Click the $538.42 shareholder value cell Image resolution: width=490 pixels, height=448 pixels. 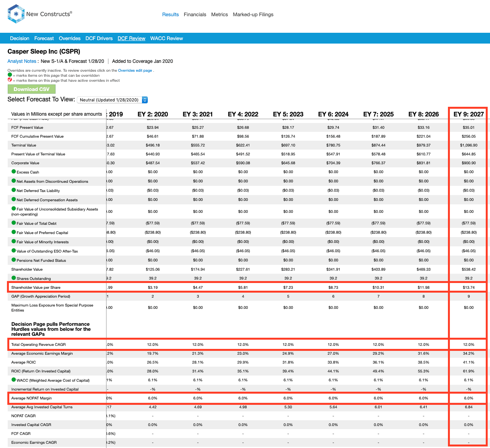(469, 269)
